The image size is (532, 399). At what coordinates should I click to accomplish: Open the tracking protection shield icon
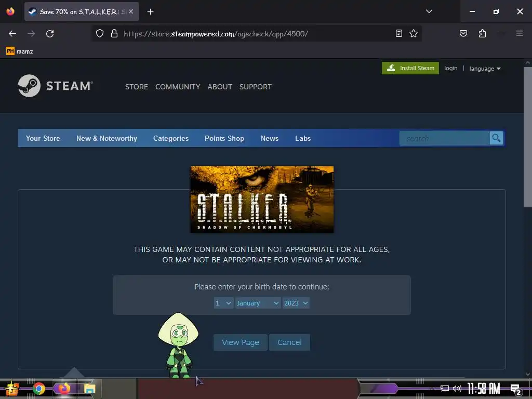[99, 34]
